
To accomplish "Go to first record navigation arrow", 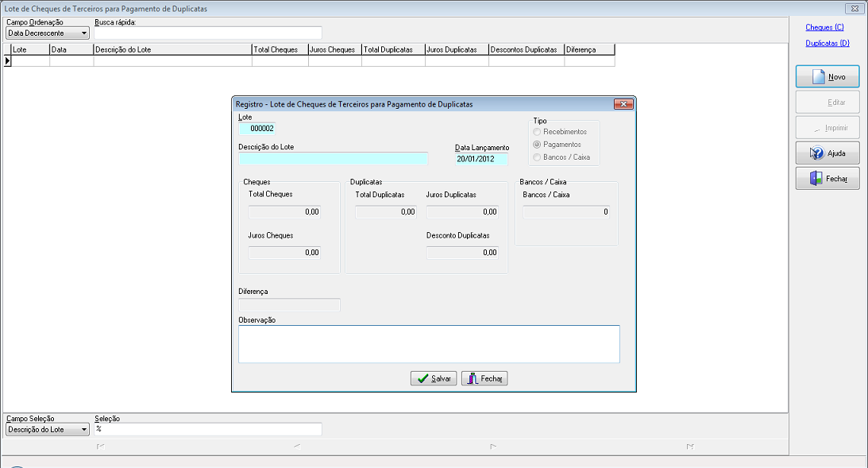I will click(x=100, y=447).
